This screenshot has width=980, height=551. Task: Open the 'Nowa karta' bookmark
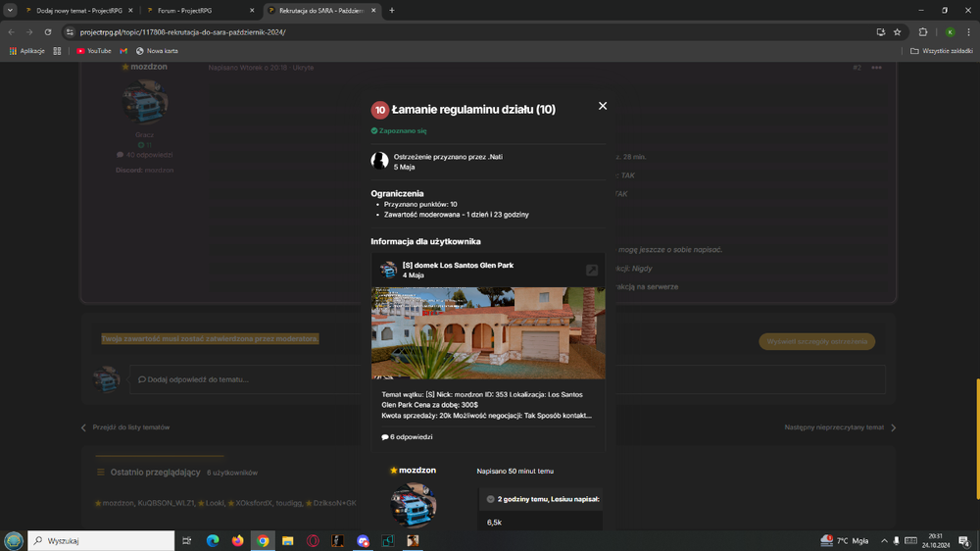tap(157, 51)
